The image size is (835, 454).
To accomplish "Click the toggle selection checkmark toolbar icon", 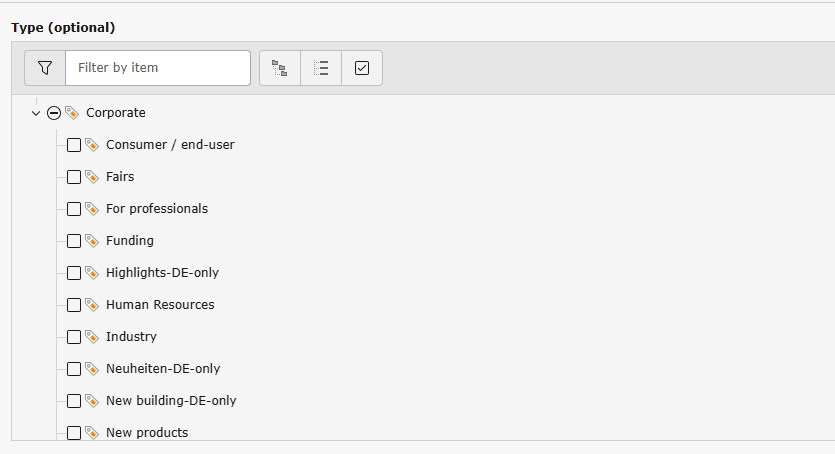I will coord(362,68).
